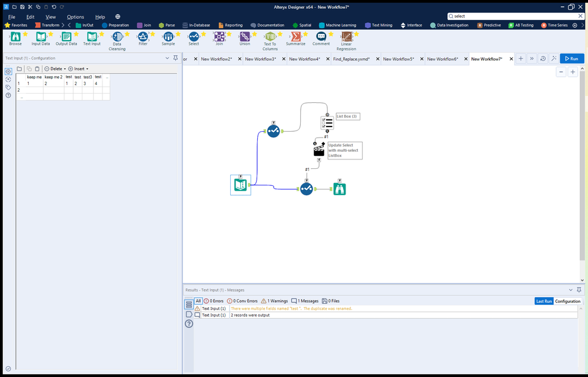Open the Delete dropdown arrow

coord(65,69)
